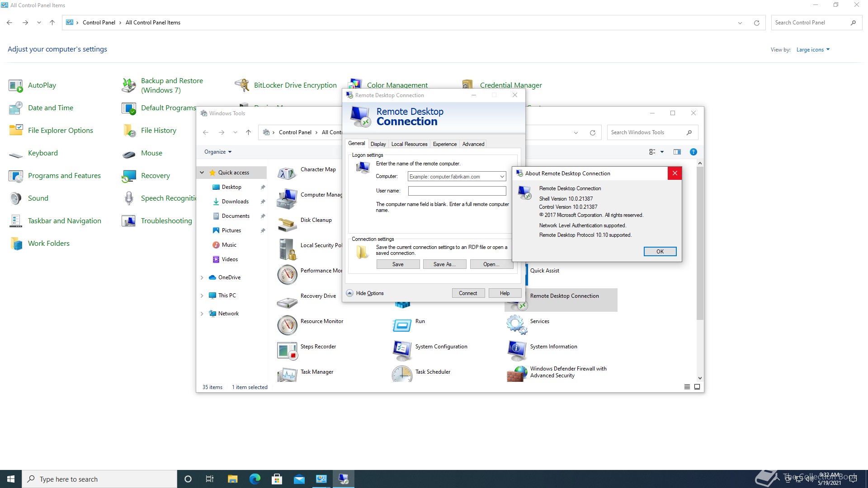This screenshot has width=868, height=488.
Task: Open Taskbar and Navigation icon
Action: tap(16, 221)
